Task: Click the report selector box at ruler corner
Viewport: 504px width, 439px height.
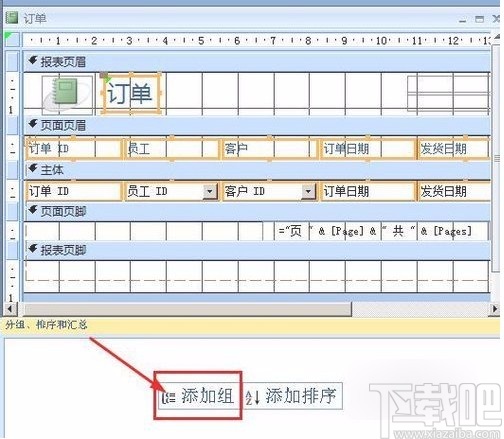Action: [12, 39]
